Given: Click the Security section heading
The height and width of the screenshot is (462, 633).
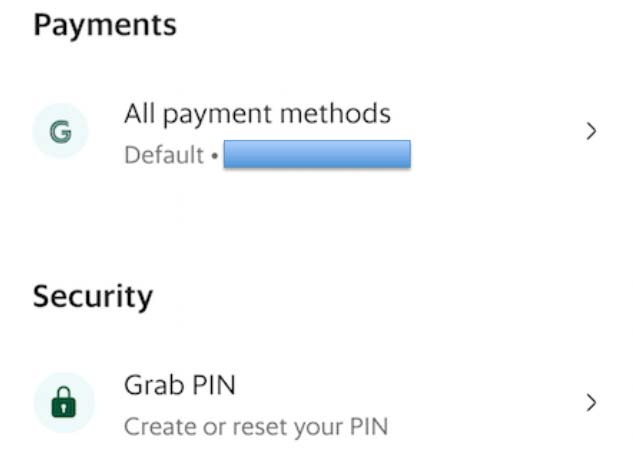Looking at the screenshot, I should point(93,296).
